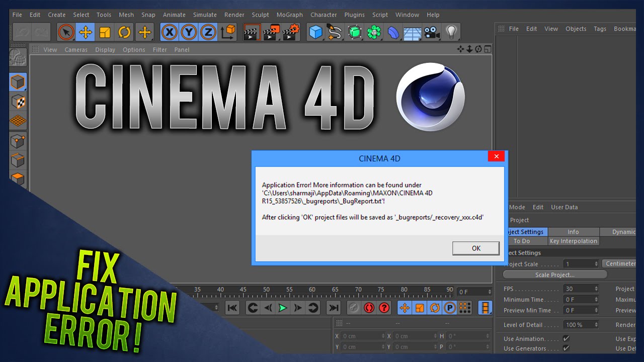Click the Redo arrow icon in toolbar
644x362 pixels.
pyautogui.click(x=41, y=33)
